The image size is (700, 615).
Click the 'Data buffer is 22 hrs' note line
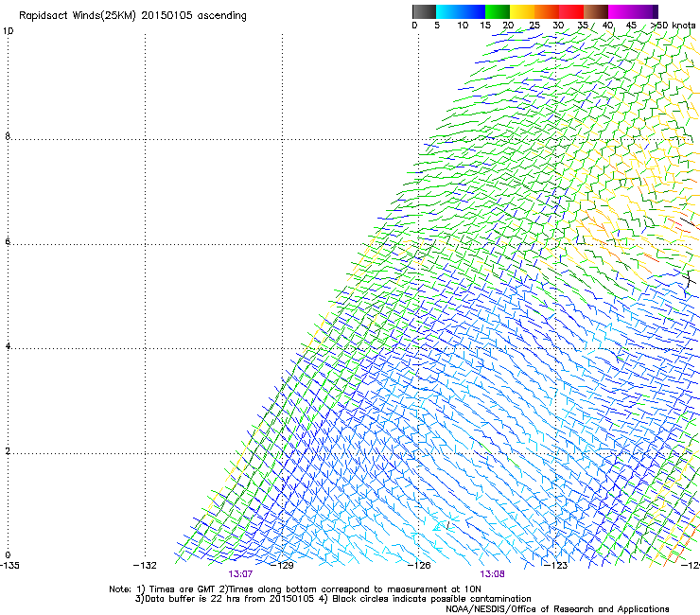click(x=333, y=599)
